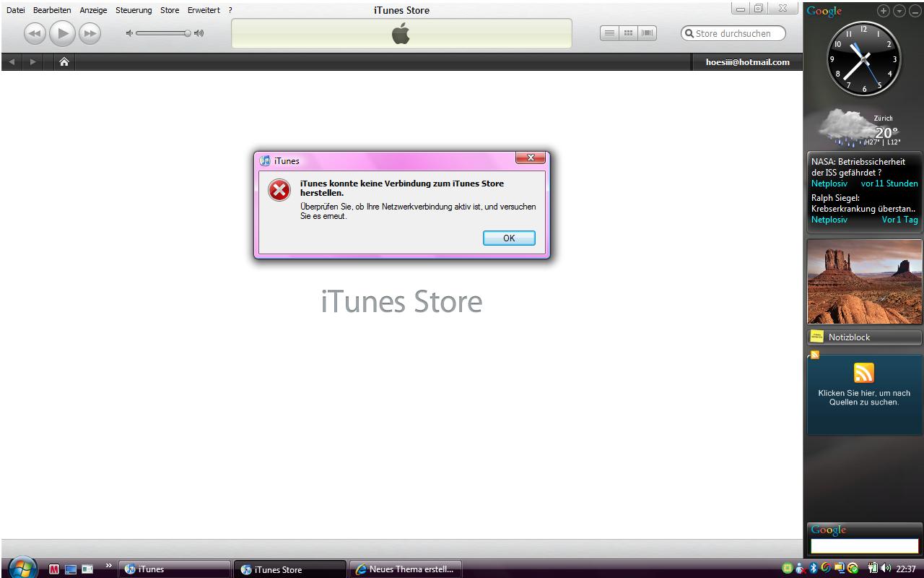Open the Google sidebar options dropdown arrow

(899, 11)
